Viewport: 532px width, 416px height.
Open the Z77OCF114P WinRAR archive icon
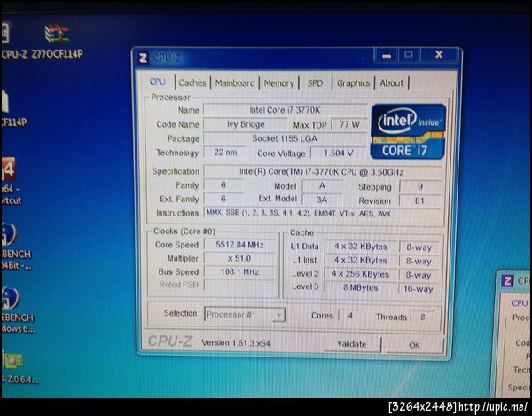[x=57, y=33]
